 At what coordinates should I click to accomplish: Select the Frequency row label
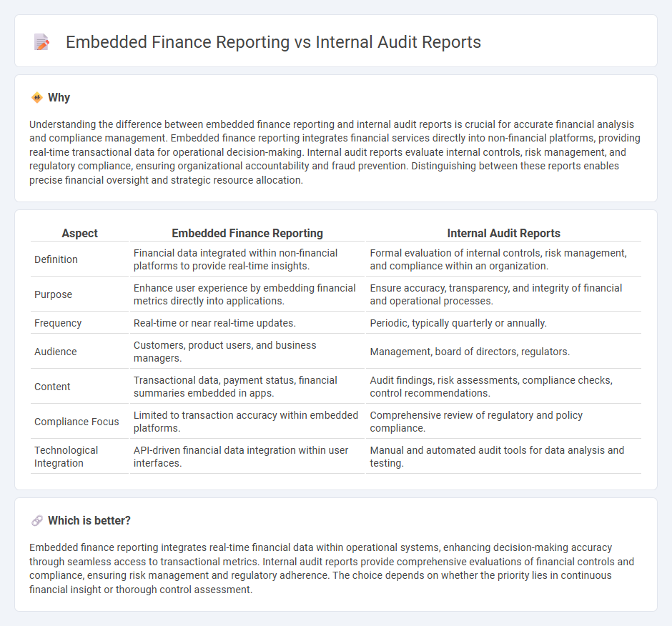pyautogui.click(x=58, y=323)
